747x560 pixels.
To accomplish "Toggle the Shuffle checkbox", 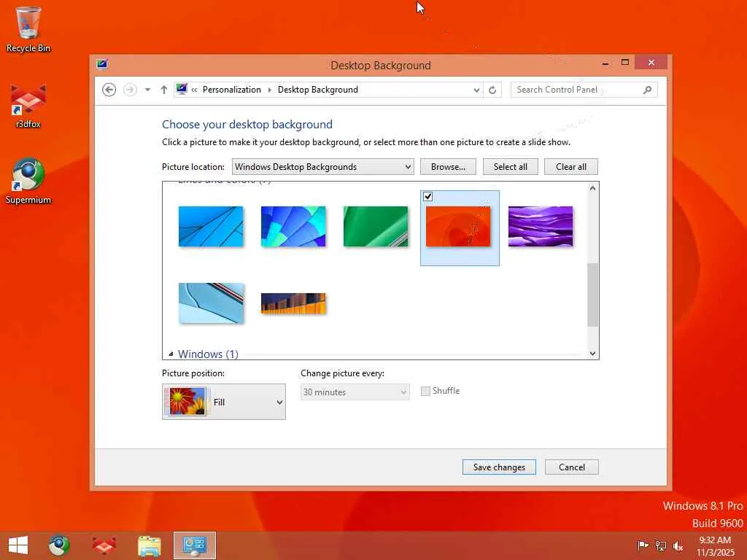I will [x=425, y=391].
